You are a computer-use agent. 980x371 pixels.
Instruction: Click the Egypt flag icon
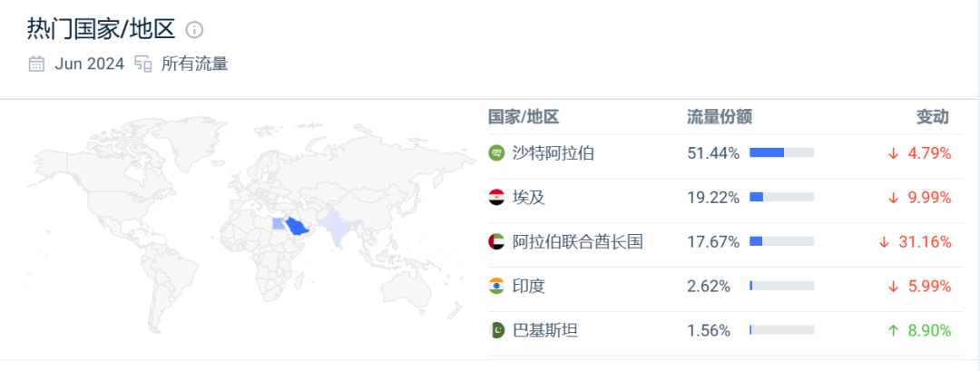click(x=496, y=198)
